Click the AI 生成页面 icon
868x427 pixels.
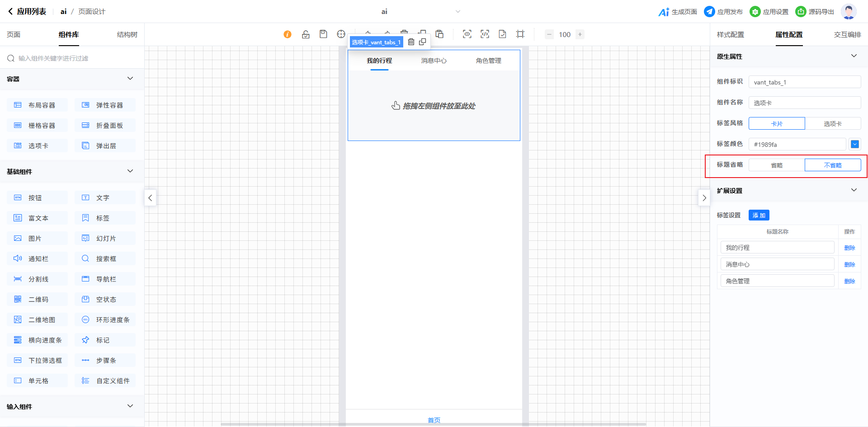(664, 12)
